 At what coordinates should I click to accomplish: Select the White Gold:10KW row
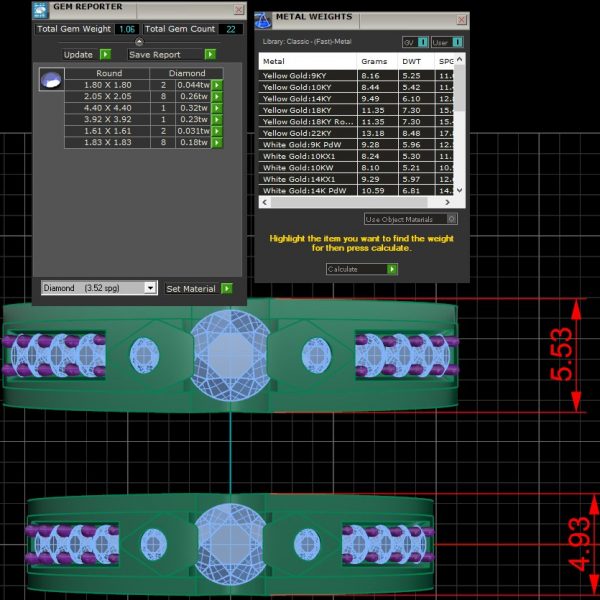tap(356, 167)
